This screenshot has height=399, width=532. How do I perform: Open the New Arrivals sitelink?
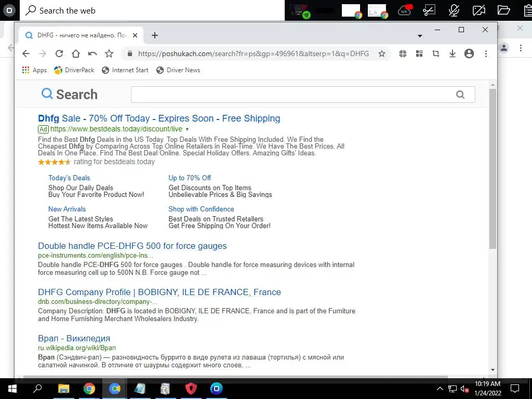click(67, 209)
